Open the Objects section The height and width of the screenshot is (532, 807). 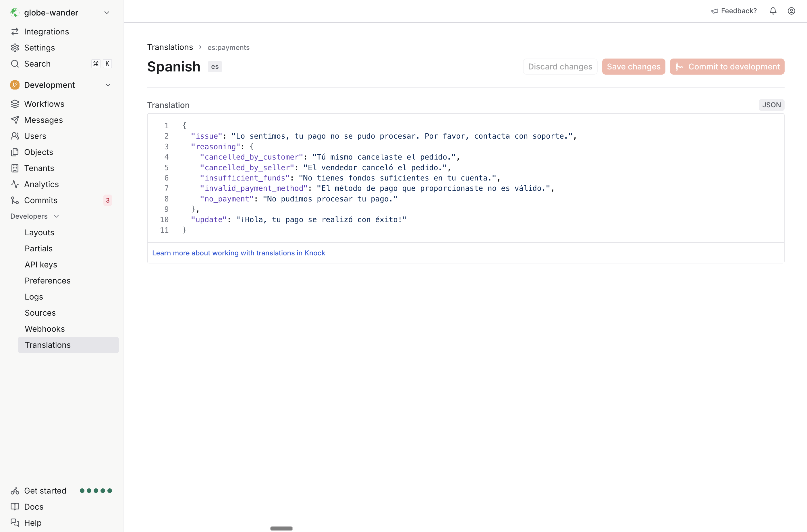point(39,152)
